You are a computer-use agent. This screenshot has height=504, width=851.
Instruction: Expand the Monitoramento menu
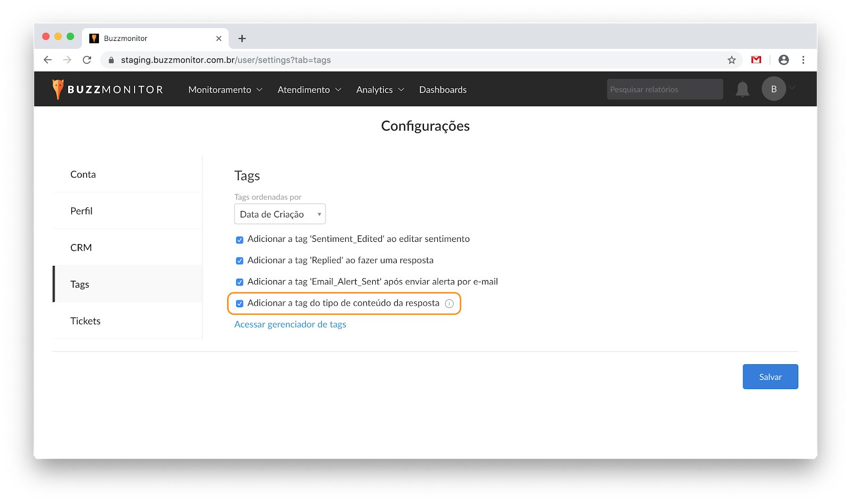pos(225,90)
